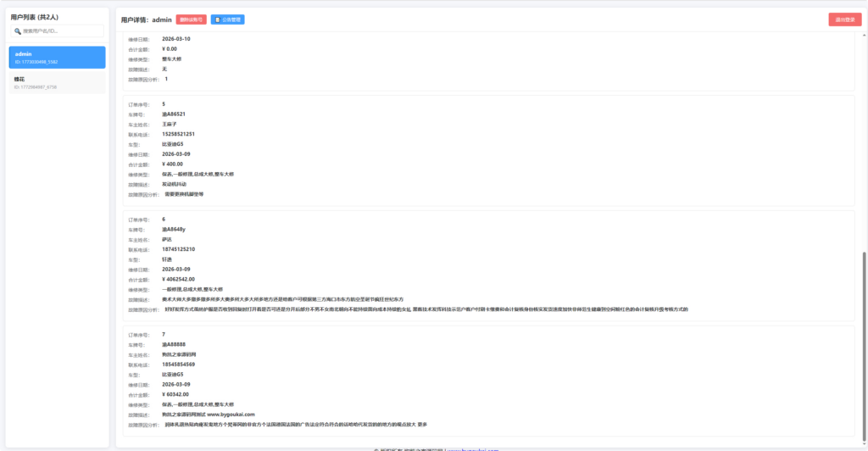Click phone number 18545854569

tap(178, 365)
